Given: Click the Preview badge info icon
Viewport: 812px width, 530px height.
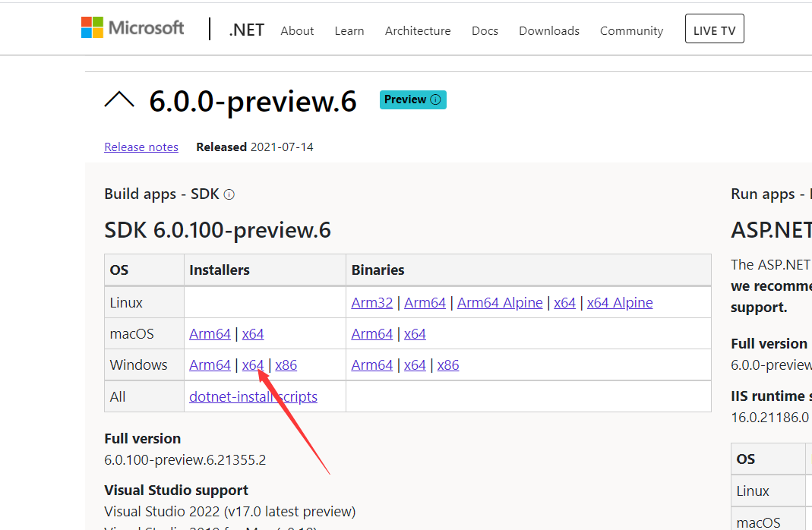Looking at the screenshot, I should pos(435,99).
